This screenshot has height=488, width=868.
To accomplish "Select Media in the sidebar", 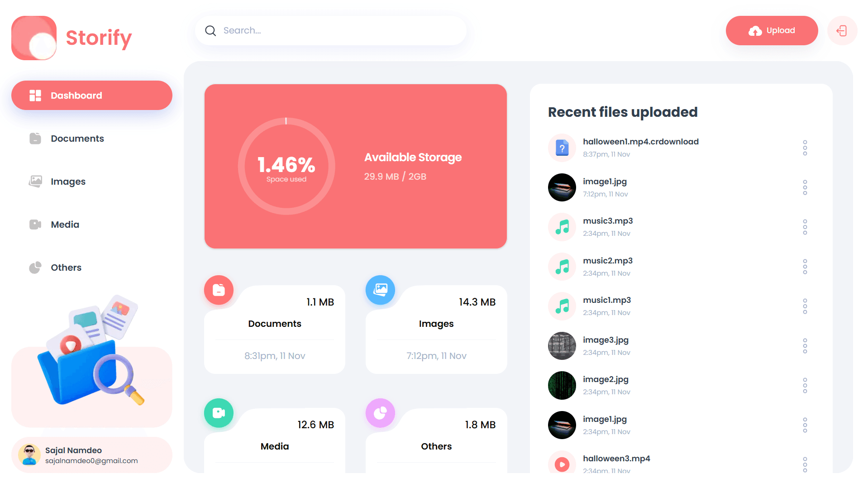I will (x=65, y=225).
